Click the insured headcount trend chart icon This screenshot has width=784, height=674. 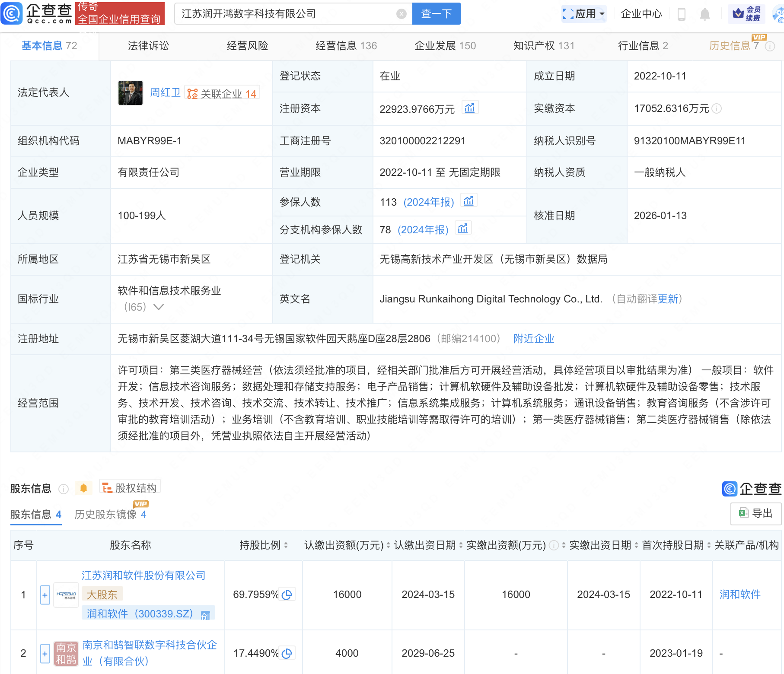click(468, 201)
